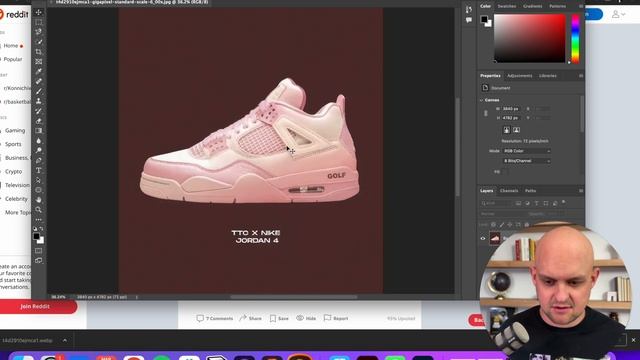Switch to the Patterns tab

558,6
